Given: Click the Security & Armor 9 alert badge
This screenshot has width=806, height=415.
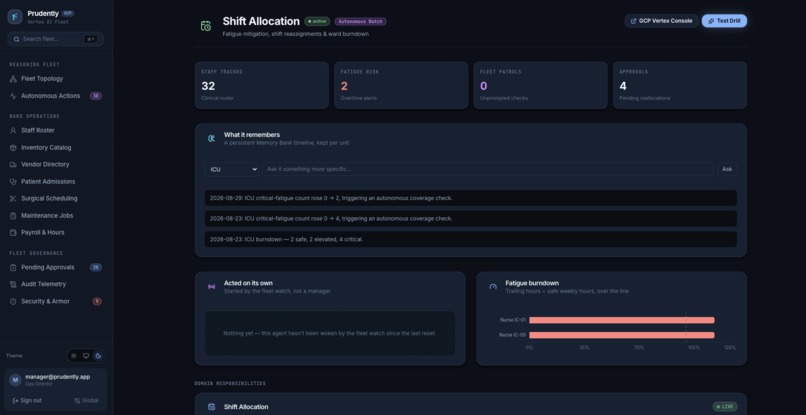Looking at the screenshot, I should (x=97, y=301).
